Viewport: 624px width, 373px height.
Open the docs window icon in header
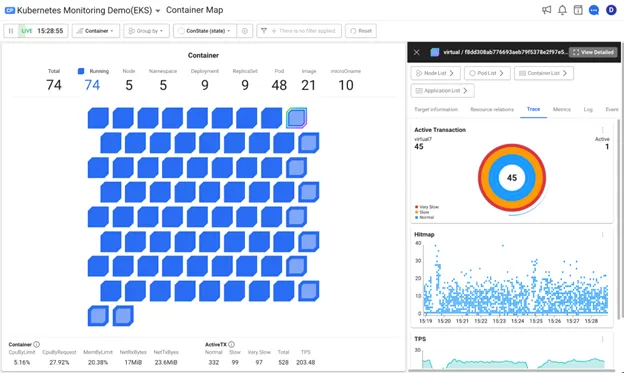[578, 10]
